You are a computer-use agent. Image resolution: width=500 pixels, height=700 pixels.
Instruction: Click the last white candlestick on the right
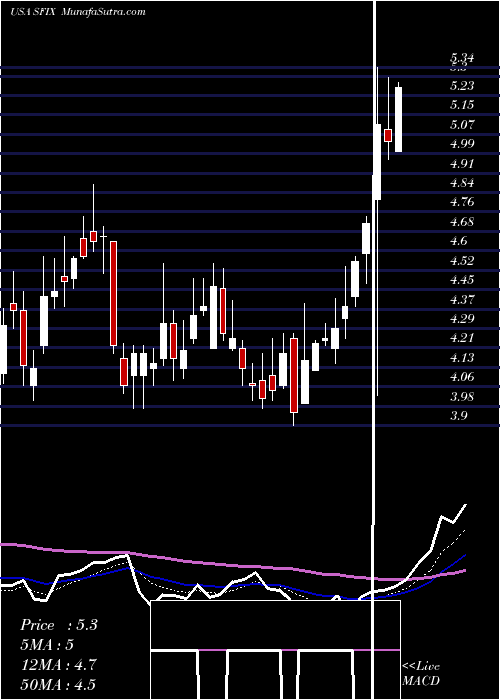click(x=398, y=119)
